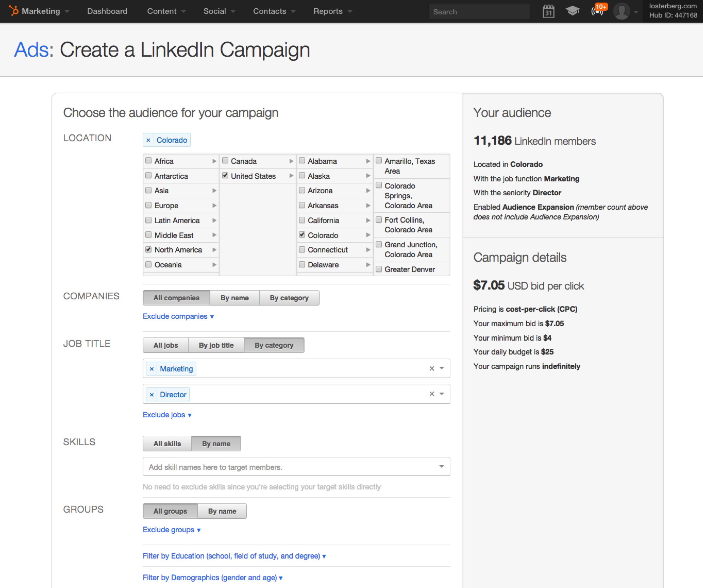The width and height of the screenshot is (703, 588).
Task: Open the skill names dropdown arrow
Action: point(442,467)
